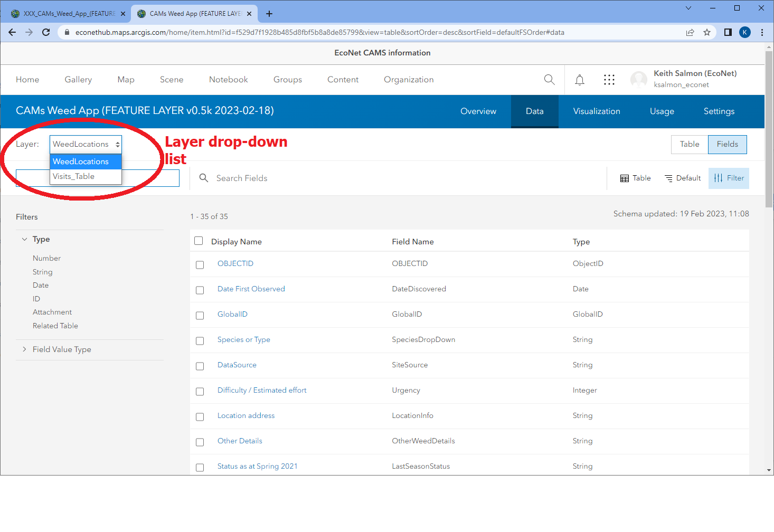Check the Status as at Spring 2021 checkbox
Image resolution: width=774 pixels, height=532 pixels.
(x=200, y=467)
